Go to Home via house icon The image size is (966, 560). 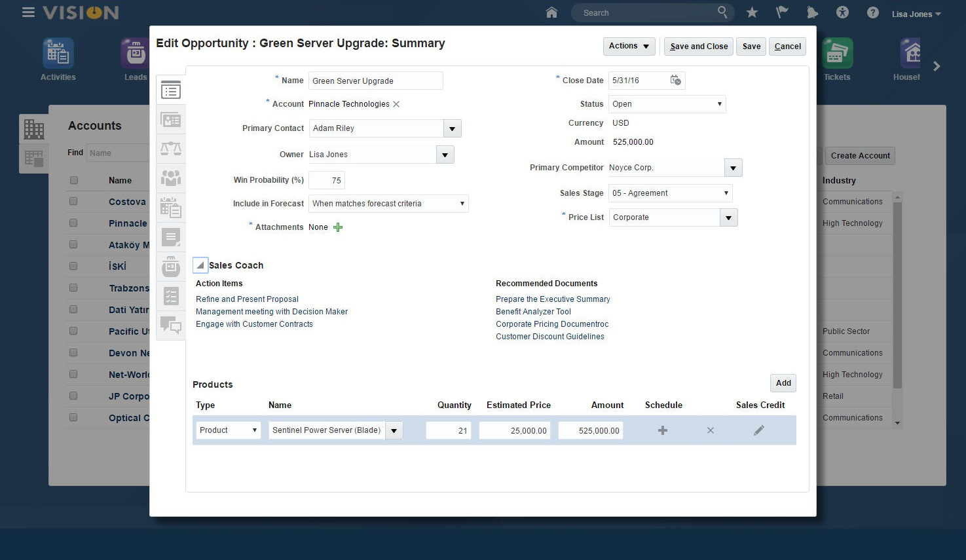coord(551,12)
